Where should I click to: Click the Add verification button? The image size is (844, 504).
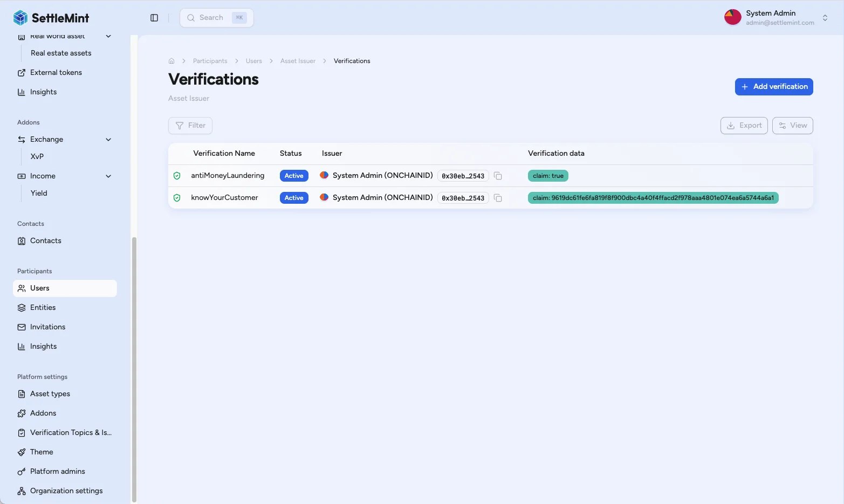click(773, 87)
